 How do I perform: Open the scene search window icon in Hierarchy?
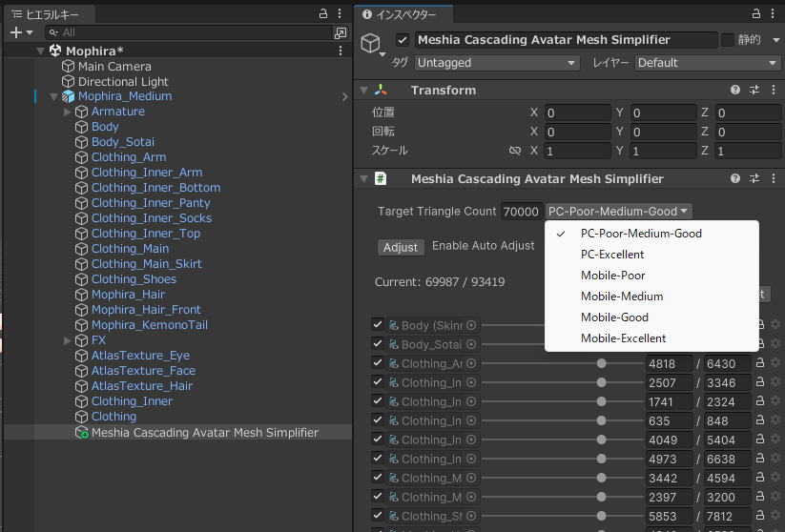point(340,33)
